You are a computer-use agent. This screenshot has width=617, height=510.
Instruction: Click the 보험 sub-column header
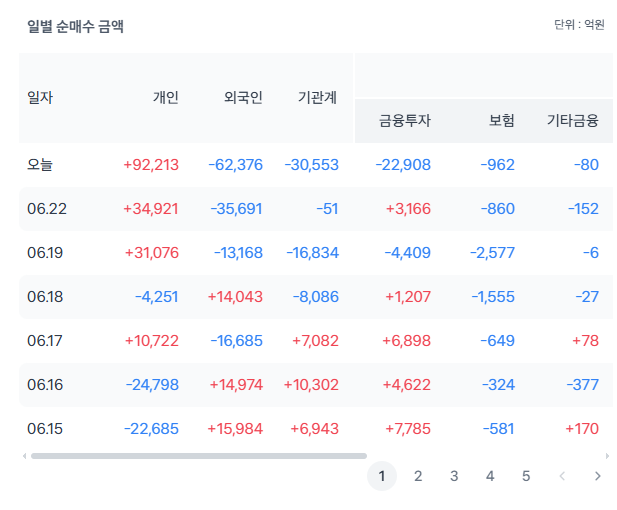coord(502,120)
